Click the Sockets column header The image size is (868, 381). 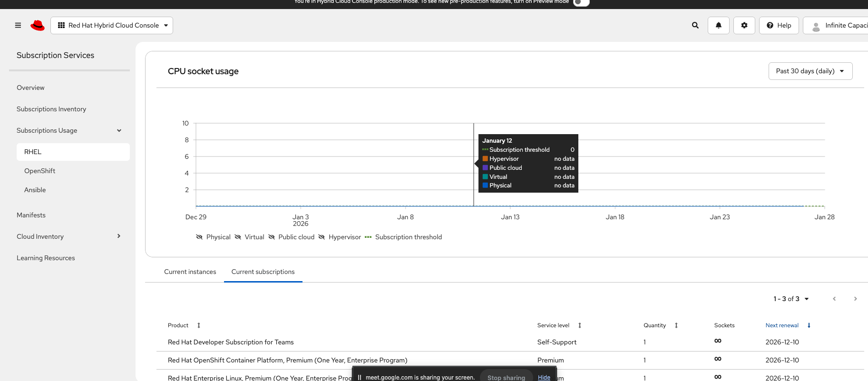point(724,325)
